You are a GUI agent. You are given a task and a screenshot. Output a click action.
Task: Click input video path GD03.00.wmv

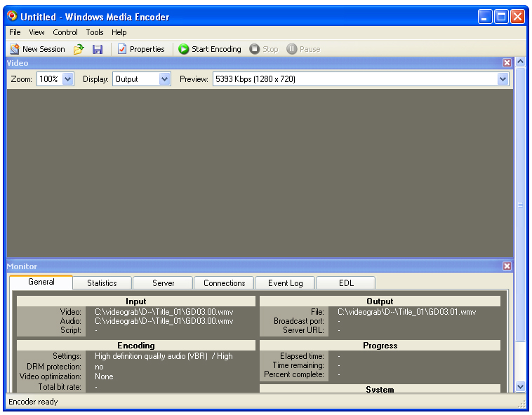click(164, 312)
